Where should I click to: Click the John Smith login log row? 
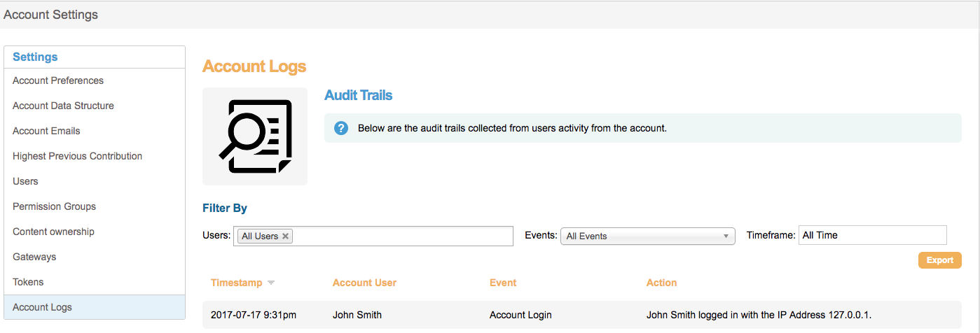point(581,315)
